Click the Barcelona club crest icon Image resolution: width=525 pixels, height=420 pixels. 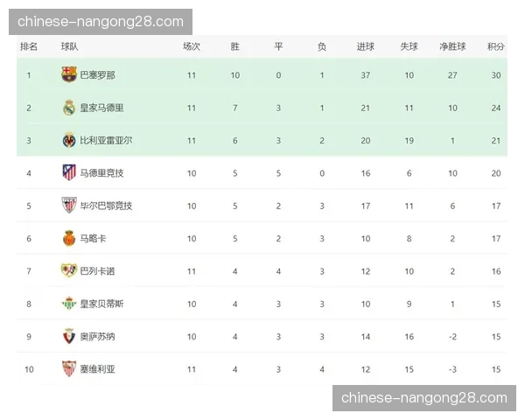(x=69, y=75)
